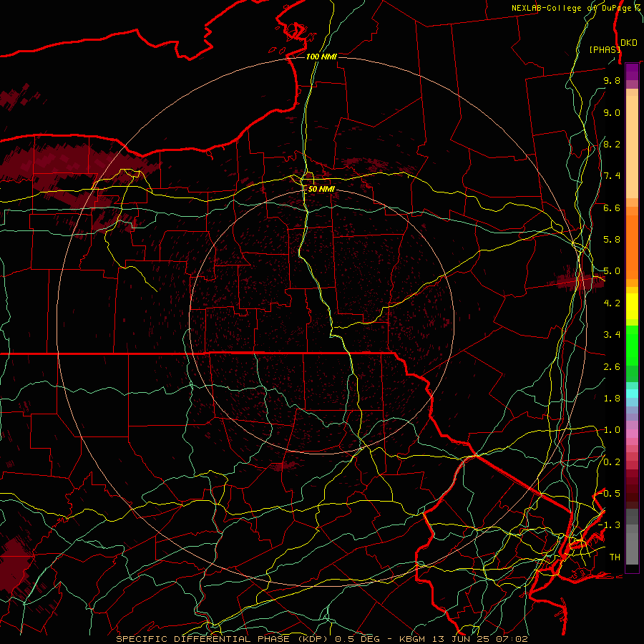Click the 100 NMI range ring label
Image resolution: width=644 pixels, height=644 pixels.
[321, 57]
